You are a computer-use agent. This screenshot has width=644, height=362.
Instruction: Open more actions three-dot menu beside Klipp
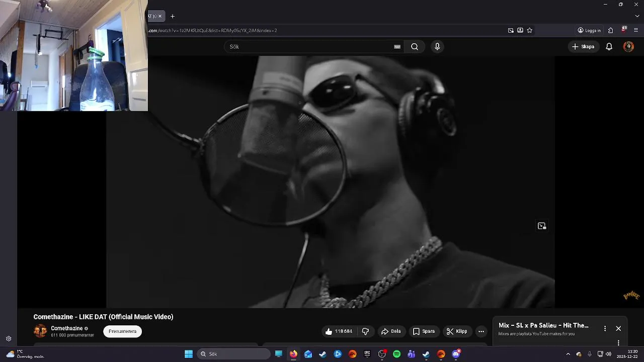click(x=481, y=331)
